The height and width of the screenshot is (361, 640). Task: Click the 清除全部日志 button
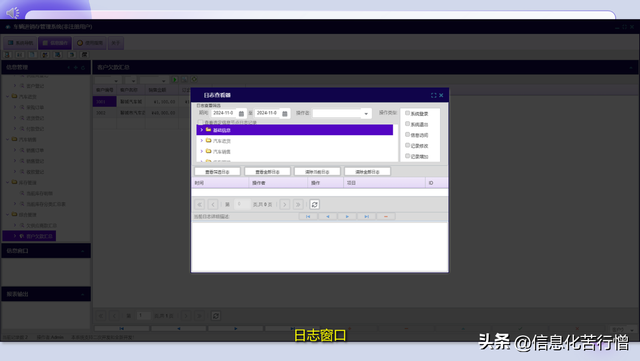[367, 172]
